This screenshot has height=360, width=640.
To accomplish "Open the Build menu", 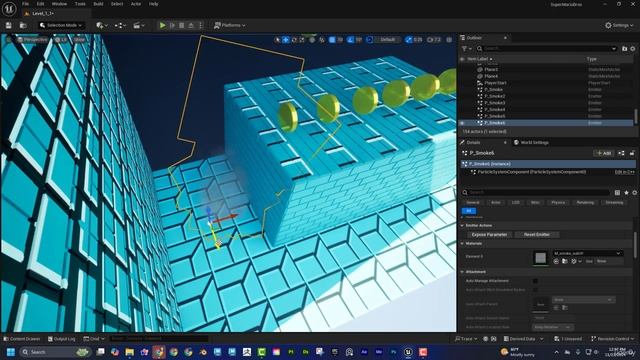I will click(x=98, y=4).
